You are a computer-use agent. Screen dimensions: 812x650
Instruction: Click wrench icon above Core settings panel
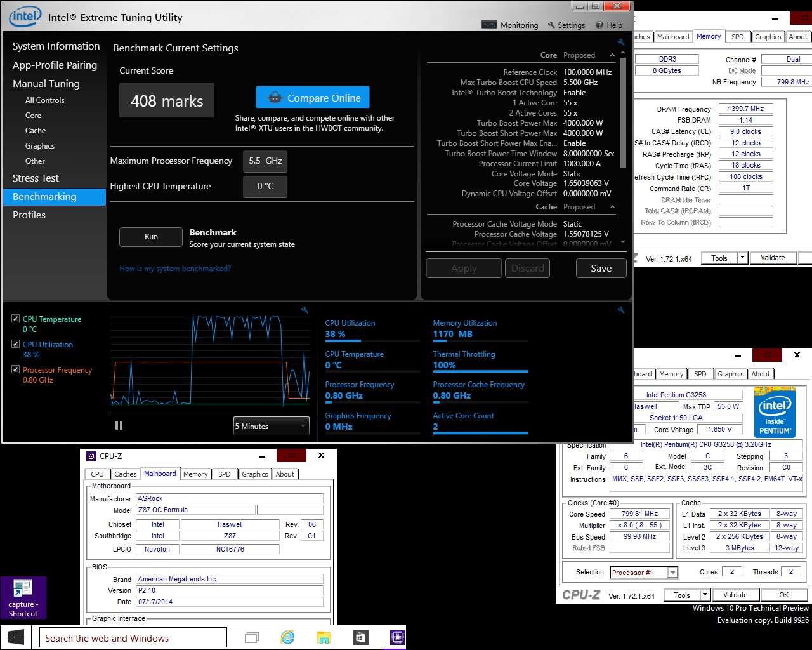621,42
